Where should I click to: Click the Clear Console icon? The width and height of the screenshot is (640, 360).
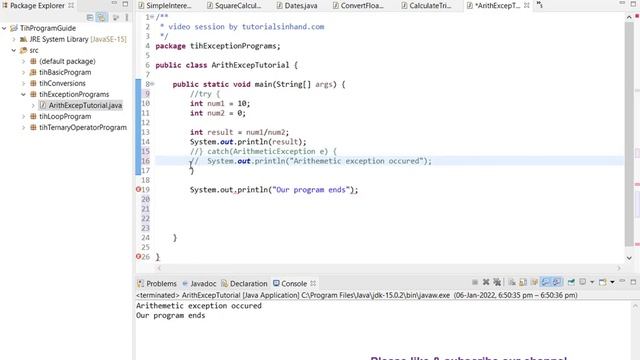pyautogui.click(x=512, y=282)
